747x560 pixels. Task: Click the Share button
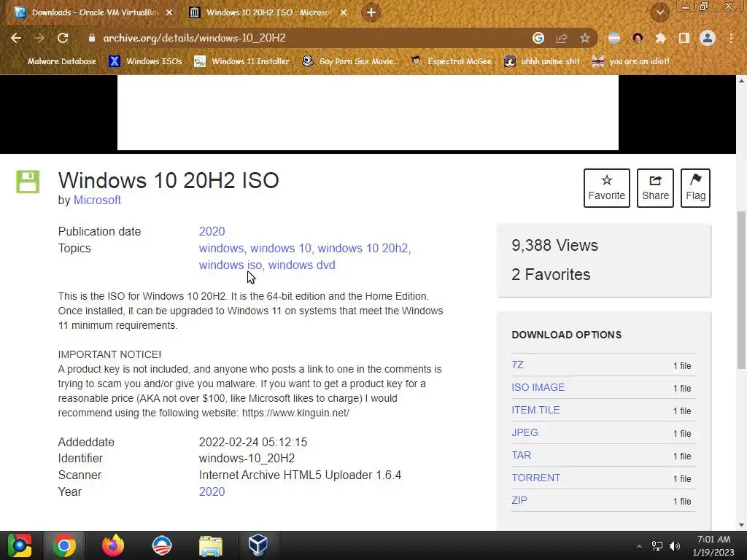click(655, 188)
